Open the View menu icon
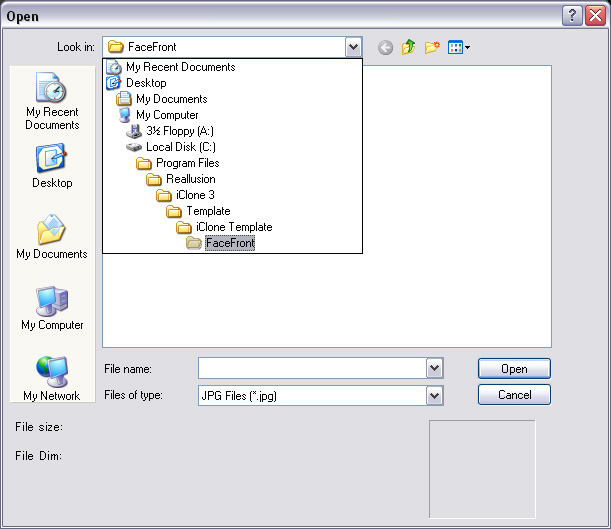Image resolution: width=611 pixels, height=529 pixels. 459,48
